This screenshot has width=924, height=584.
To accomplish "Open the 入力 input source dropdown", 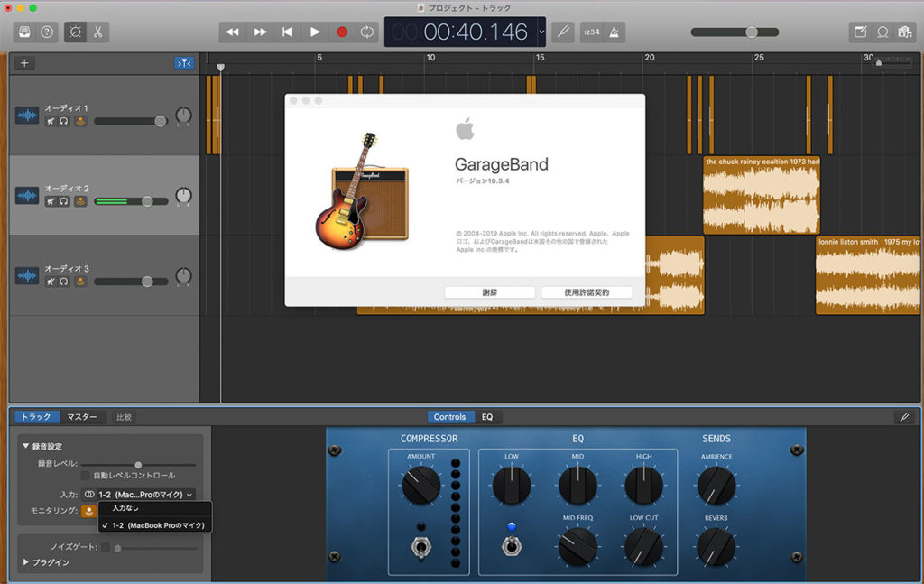I will (138, 495).
